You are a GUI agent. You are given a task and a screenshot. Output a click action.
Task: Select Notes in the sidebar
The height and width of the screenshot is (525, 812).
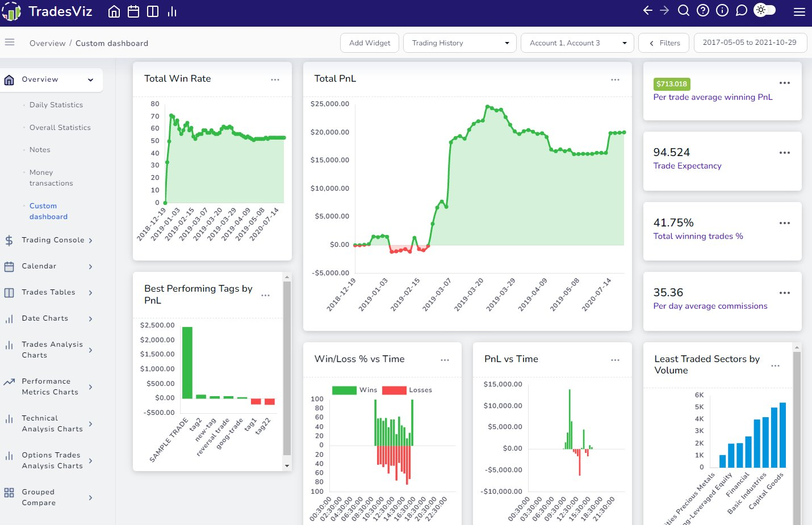(40, 150)
